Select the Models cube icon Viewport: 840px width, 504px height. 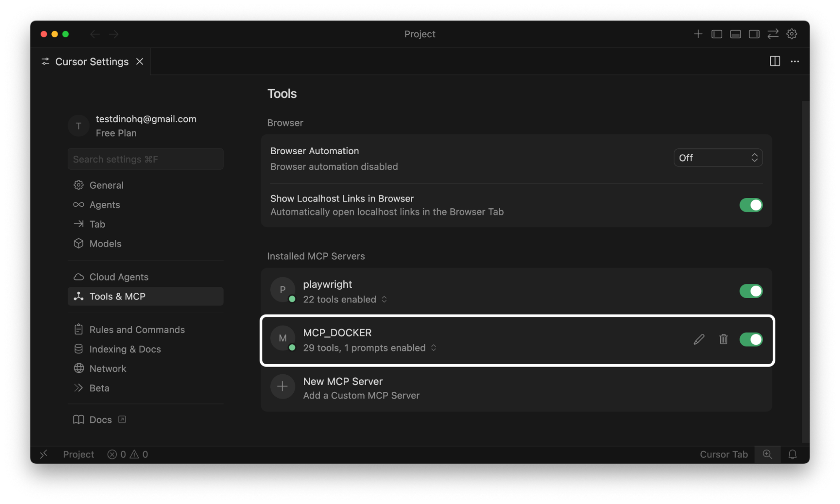point(78,244)
